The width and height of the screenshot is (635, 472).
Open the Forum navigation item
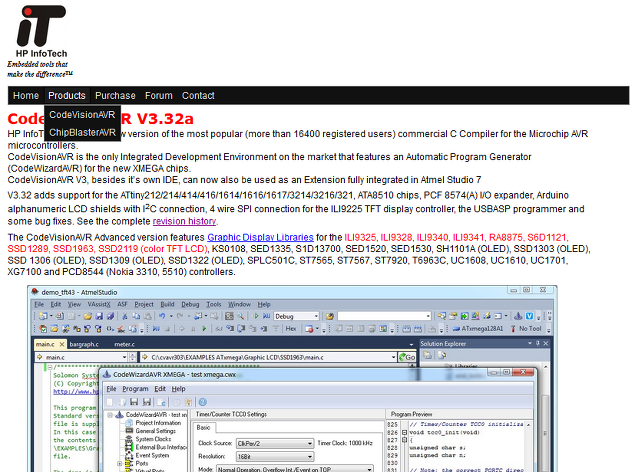[159, 96]
